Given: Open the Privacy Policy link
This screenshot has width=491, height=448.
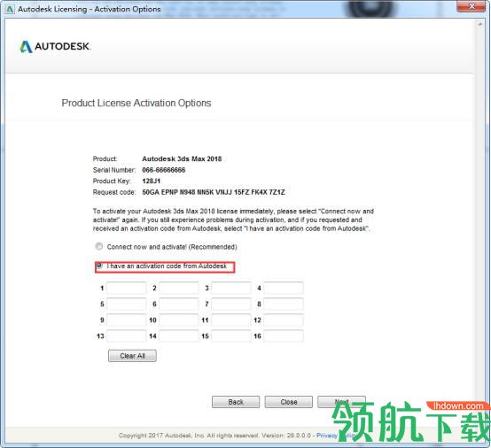Looking at the screenshot, I should click(x=336, y=436).
